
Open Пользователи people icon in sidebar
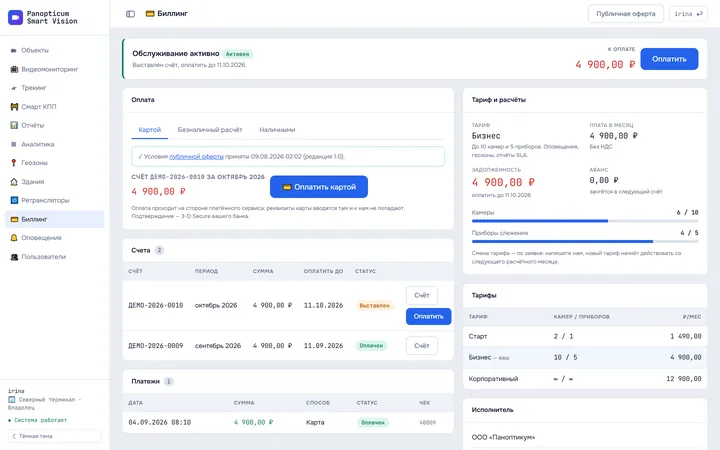(14, 257)
